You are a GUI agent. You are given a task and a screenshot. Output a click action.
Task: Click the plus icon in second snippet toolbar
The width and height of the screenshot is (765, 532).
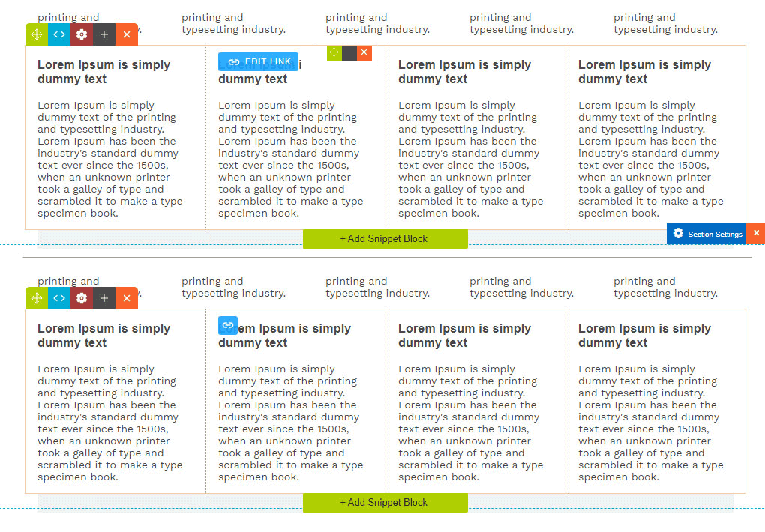click(x=104, y=298)
